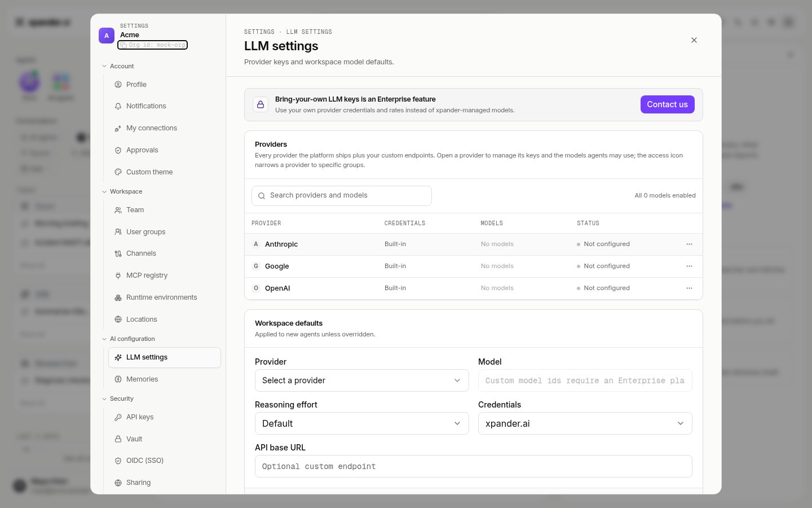
Task: Click the Google provider logo icon
Action: pyautogui.click(x=256, y=266)
